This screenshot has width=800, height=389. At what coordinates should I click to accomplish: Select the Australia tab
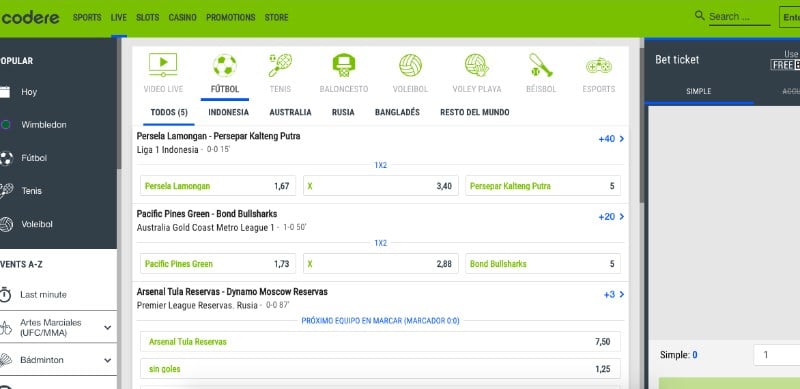click(290, 112)
